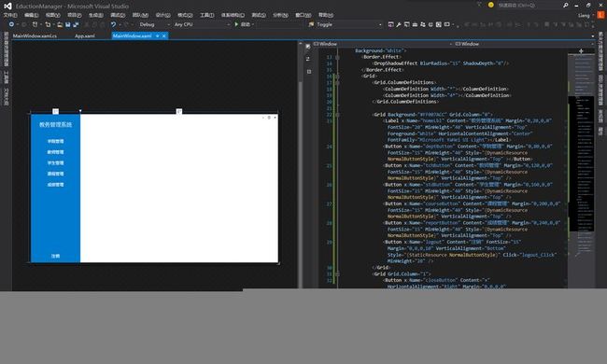Click the Save toolbar icon
The width and height of the screenshot is (607, 364).
coord(68,24)
